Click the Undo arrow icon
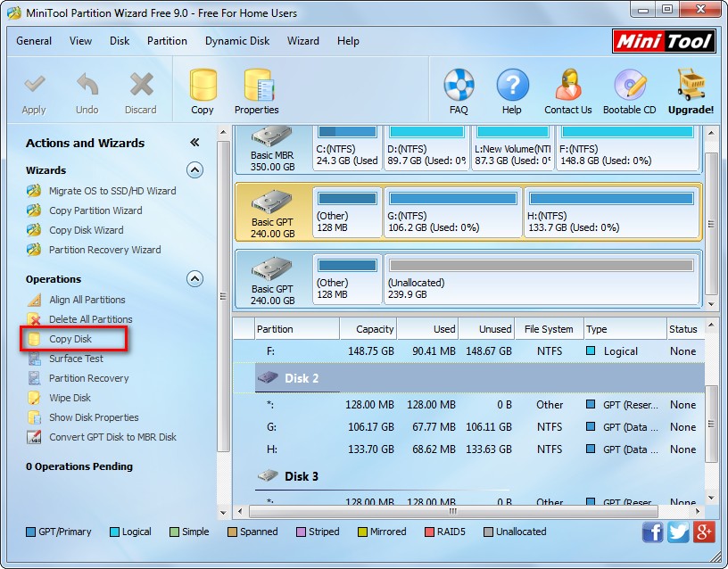The image size is (728, 569). pos(87,85)
